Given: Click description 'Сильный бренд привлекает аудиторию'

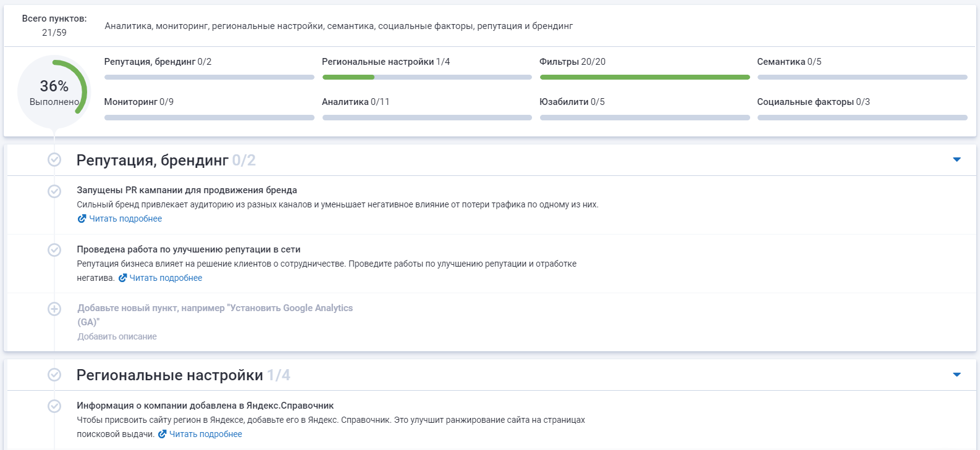Looking at the screenshot, I should pos(337,204).
